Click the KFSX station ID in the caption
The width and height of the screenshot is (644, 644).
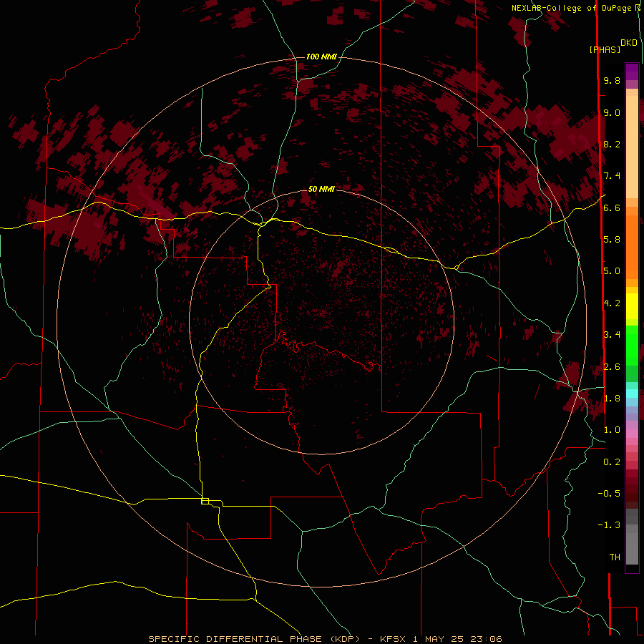click(393, 639)
